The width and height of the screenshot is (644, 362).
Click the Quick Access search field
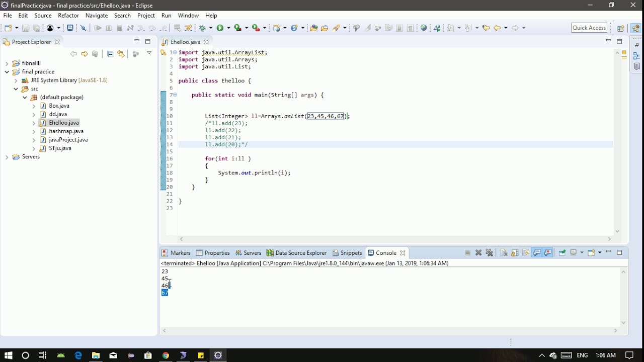[x=589, y=28]
